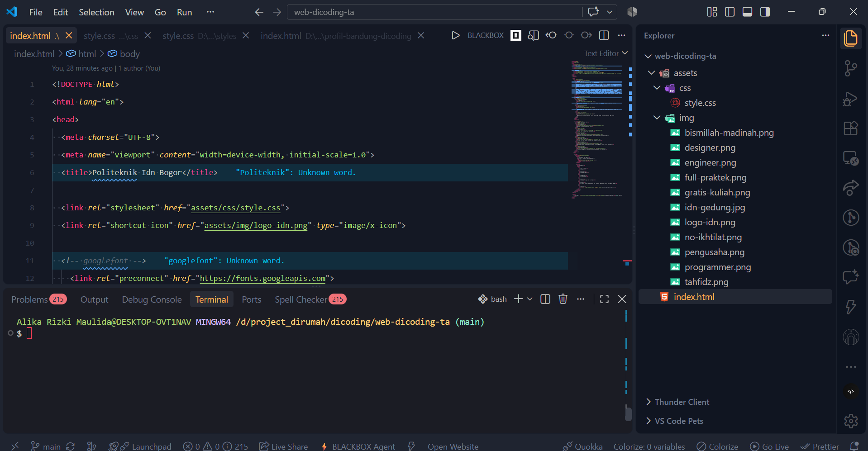Viewport: 868px width, 451px height.
Task: Open the File menu
Action: tap(36, 12)
